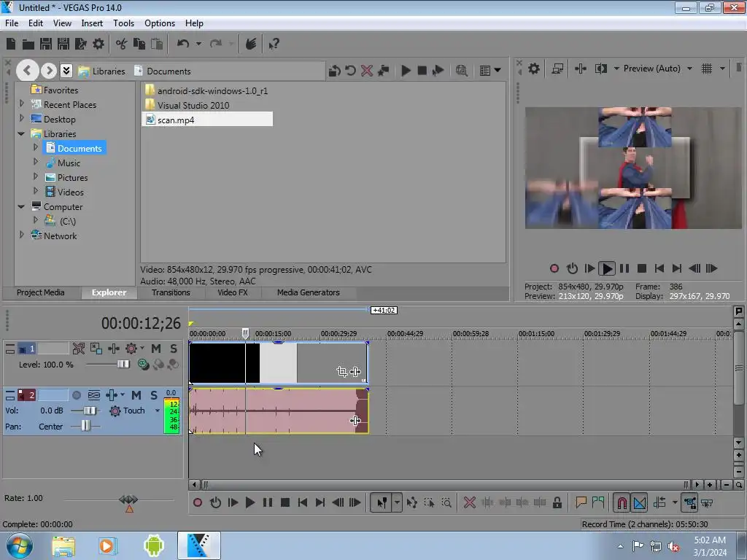
Task: Mute video track 1 with the M button
Action: (x=156, y=349)
